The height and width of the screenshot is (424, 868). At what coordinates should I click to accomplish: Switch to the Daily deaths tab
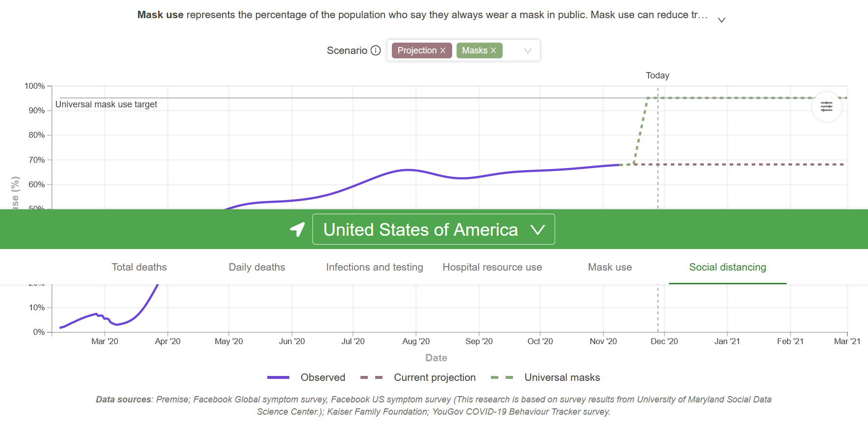tap(257, 267)
